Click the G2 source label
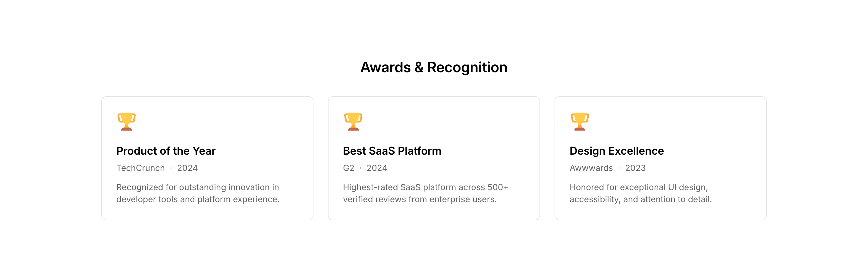 point(348,168)
